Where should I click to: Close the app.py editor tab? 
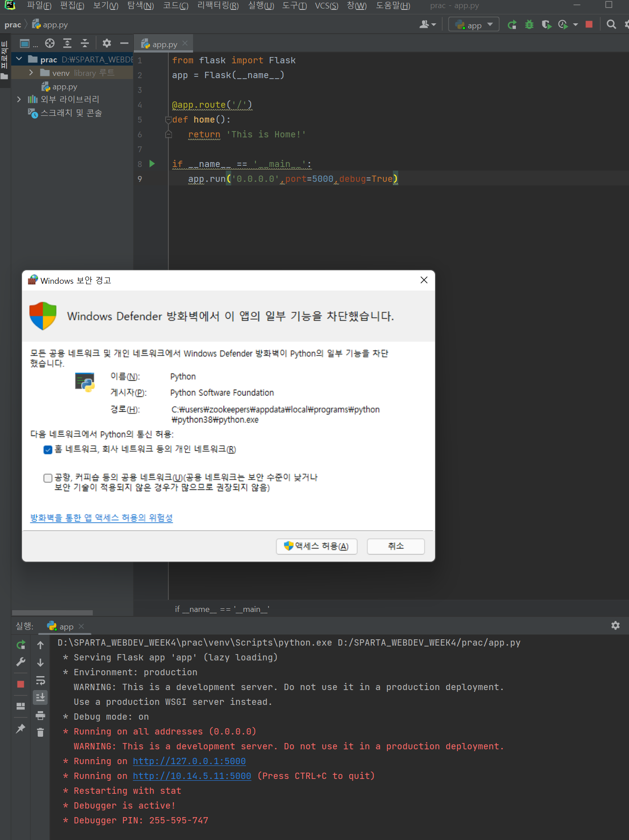[x=185, y=44]
